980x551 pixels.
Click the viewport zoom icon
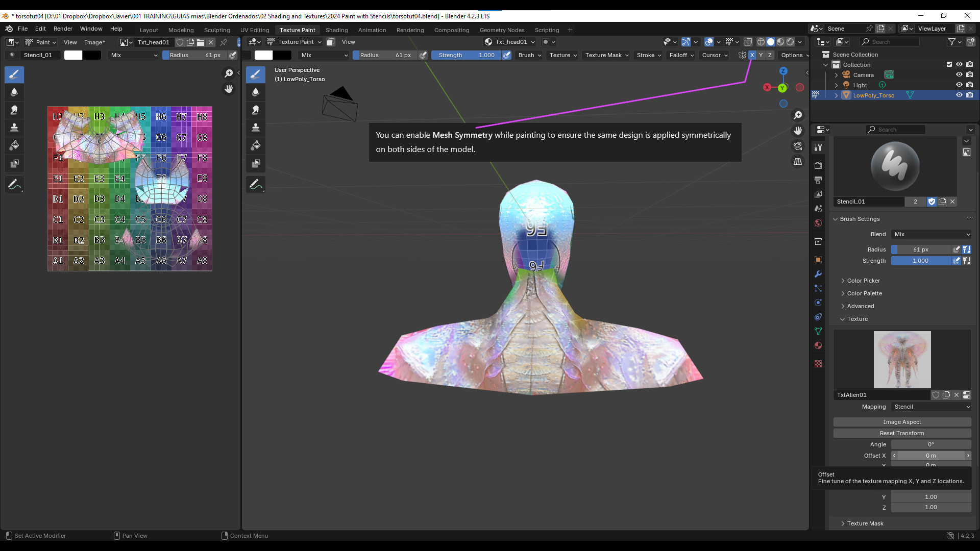pyautogui.click(x=798, y=115)
